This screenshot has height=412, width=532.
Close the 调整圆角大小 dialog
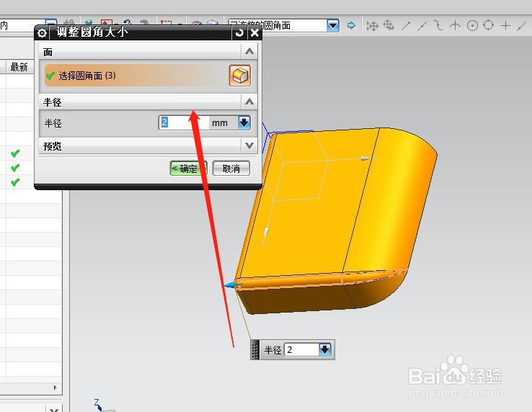tap(254, 32)
